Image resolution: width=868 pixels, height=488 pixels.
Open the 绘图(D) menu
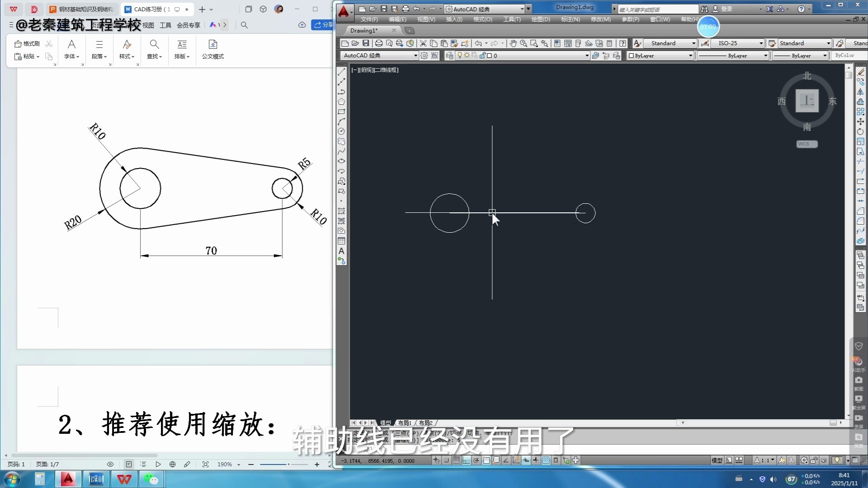coord(540,19)
